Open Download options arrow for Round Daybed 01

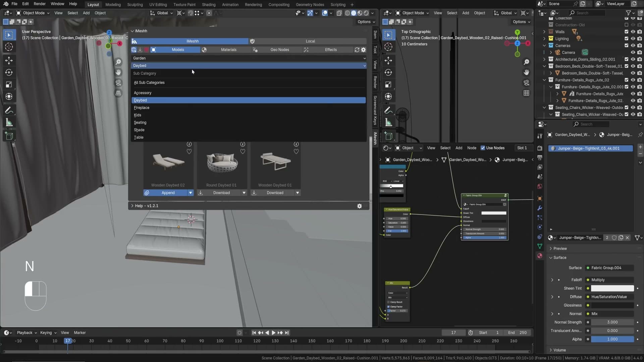244,193
